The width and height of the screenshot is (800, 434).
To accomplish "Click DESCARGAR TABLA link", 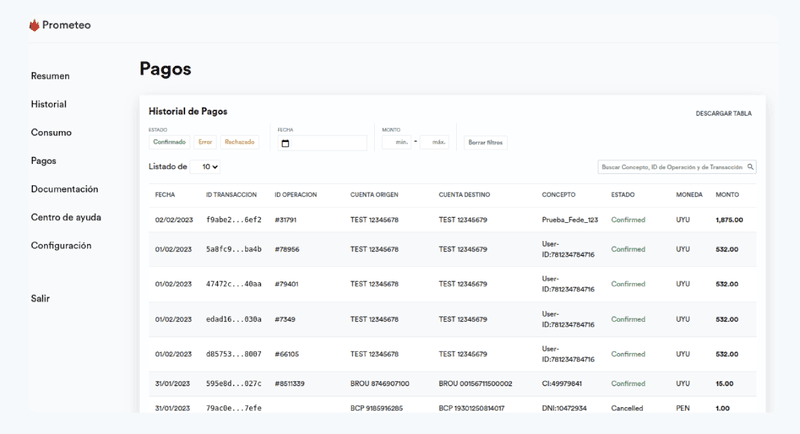I will point(723,113).
